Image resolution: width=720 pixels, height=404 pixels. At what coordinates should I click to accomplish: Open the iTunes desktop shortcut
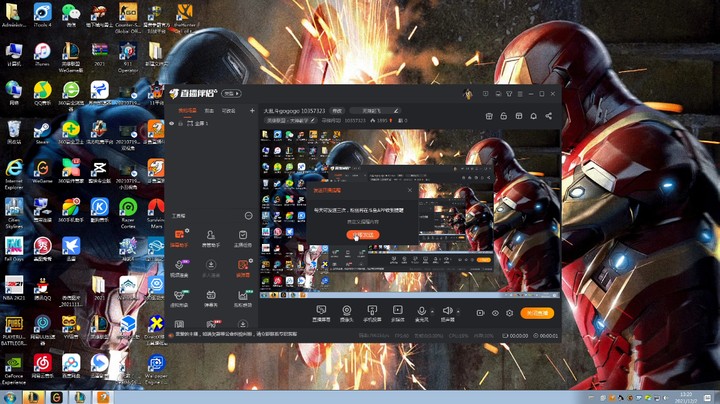pyautogui.click(x=43, y=55)
